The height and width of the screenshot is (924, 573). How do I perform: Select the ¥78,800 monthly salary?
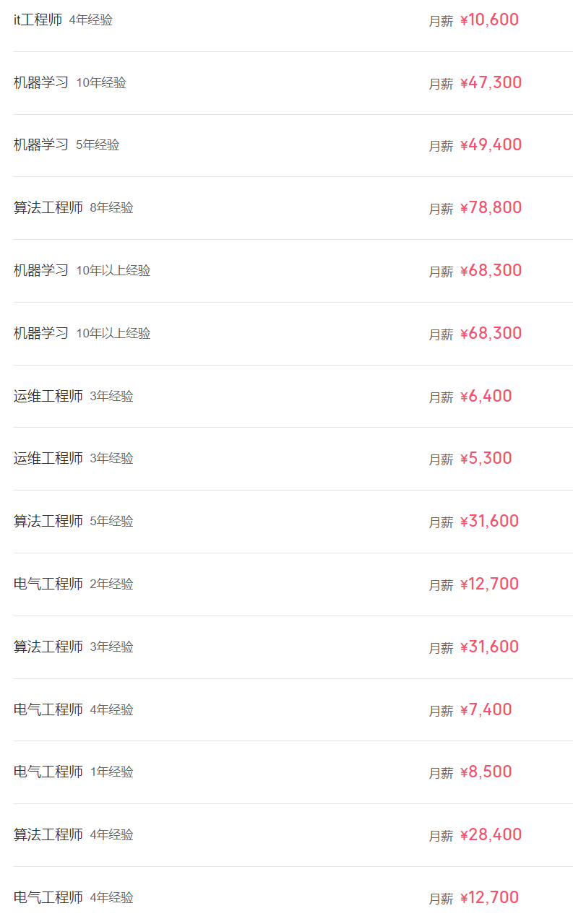coord(491,208)
